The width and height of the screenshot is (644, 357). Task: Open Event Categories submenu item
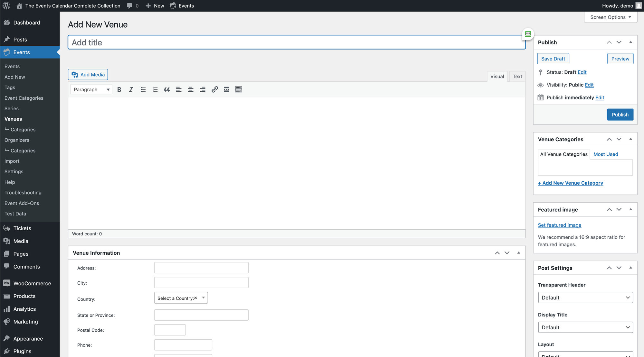coord(24,98)
